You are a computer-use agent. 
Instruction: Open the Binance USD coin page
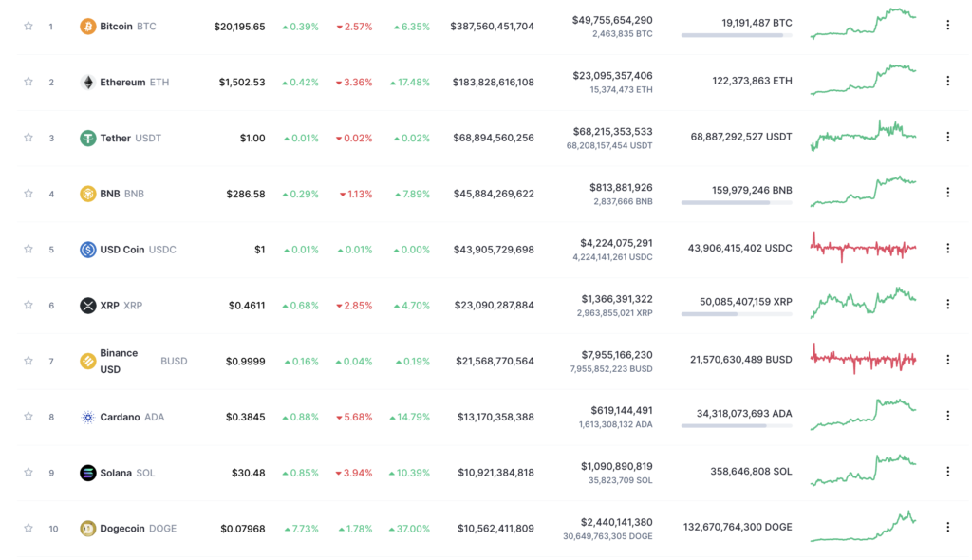119,361
